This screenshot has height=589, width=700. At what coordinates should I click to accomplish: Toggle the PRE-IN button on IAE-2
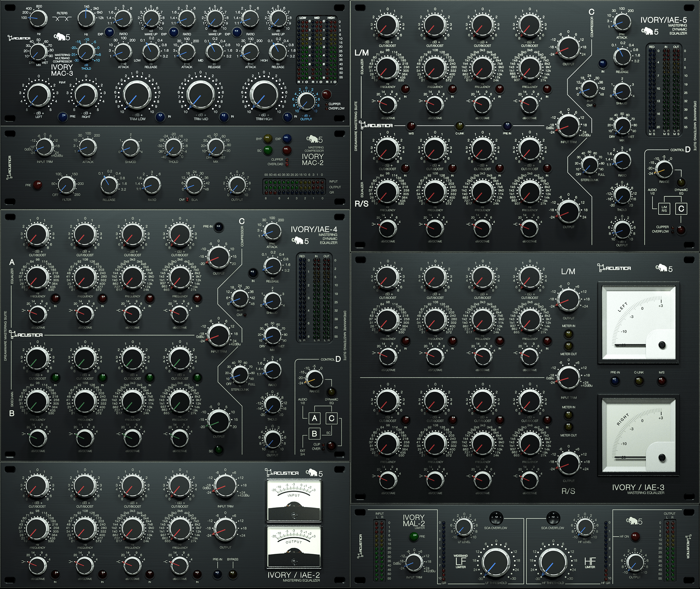(217, 574)
